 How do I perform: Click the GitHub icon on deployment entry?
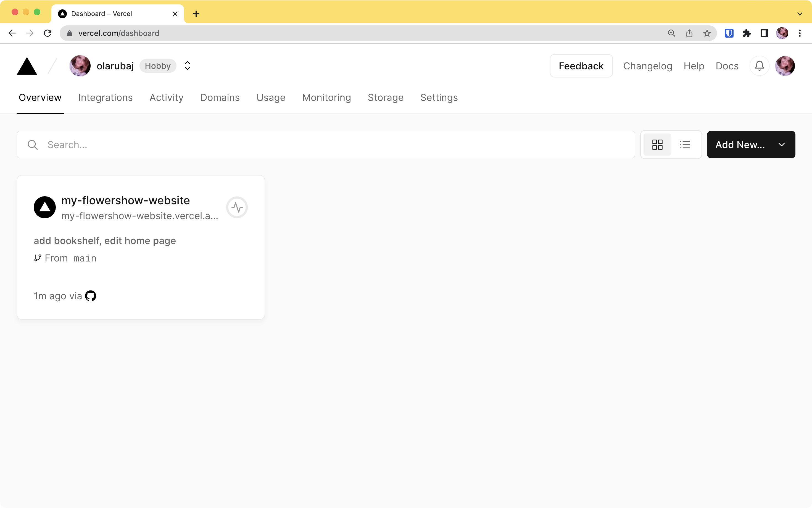click(x=90, y=295)
